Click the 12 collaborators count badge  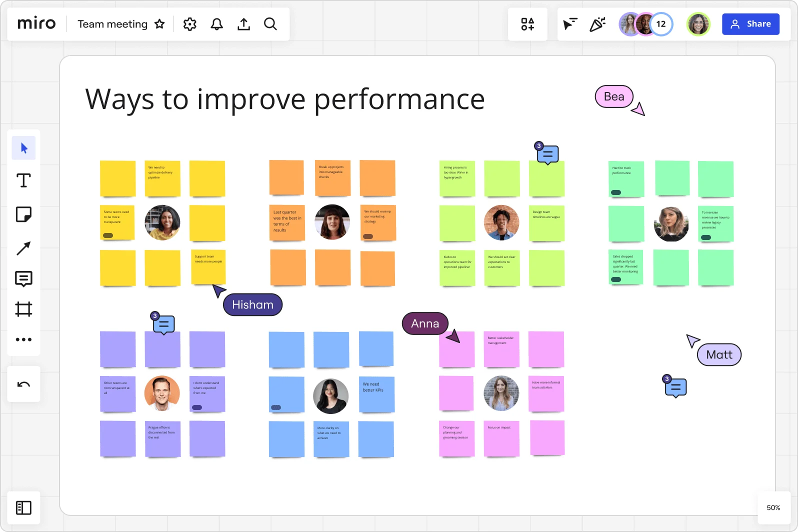pos(661,24)
